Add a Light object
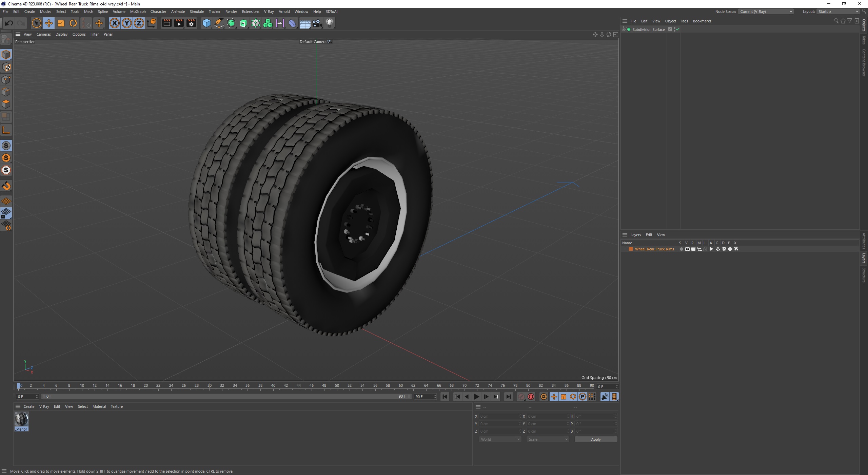The width and height of the screenshot is (868, 475). pos(330,23)
